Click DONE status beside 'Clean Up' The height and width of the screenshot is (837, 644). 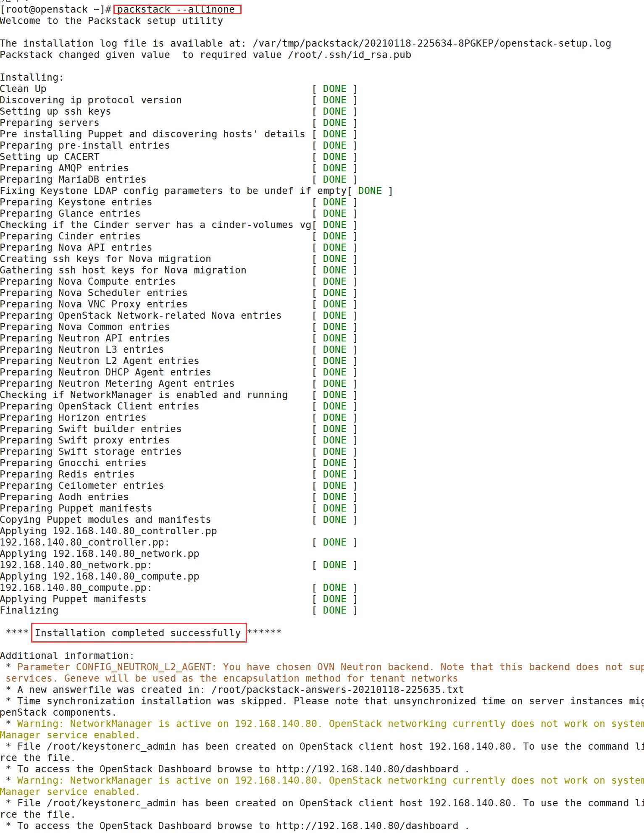point(335,89)
